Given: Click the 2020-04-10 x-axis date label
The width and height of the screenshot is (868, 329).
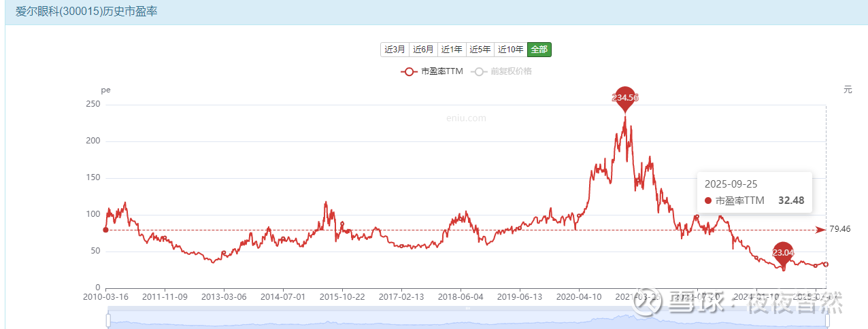Looking at the screenshot, I should coord(579,297).
